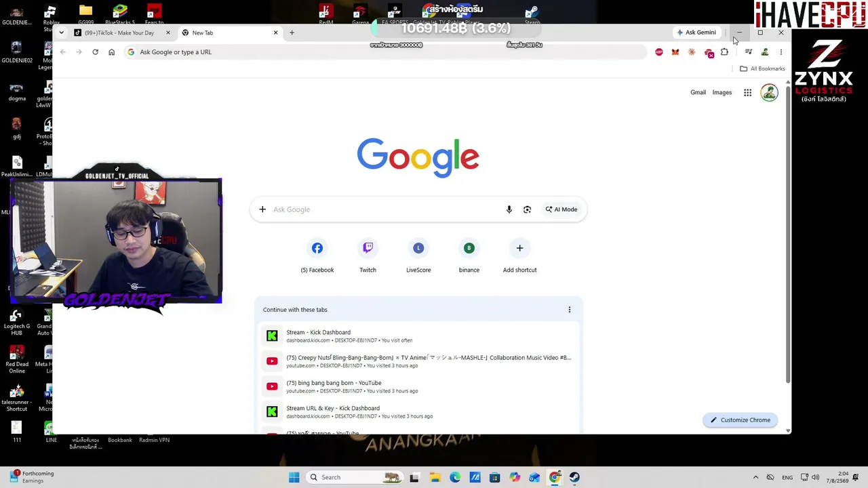Open the GG999 folder on the desktop
The height and width of the screenshot is (488, 868).
85,14
